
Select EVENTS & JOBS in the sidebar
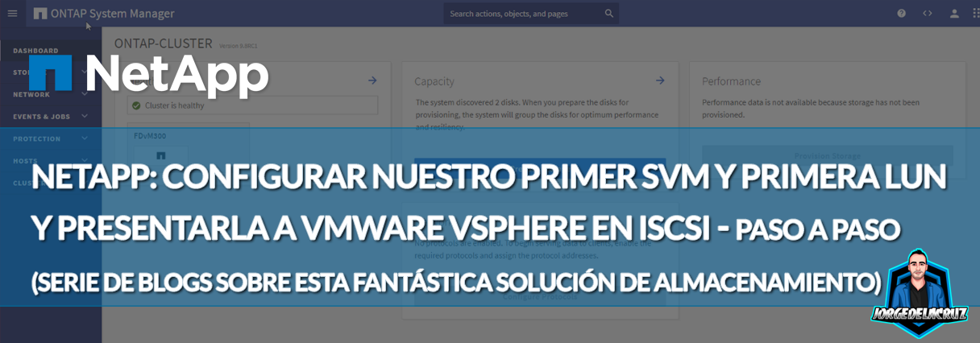tap(41, 116)
